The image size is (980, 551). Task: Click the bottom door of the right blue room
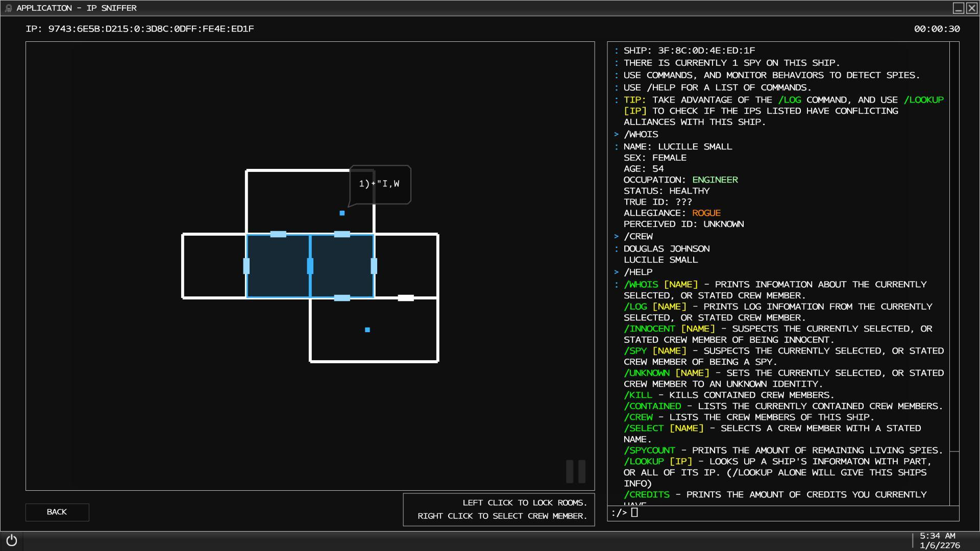tap(342, 298)
